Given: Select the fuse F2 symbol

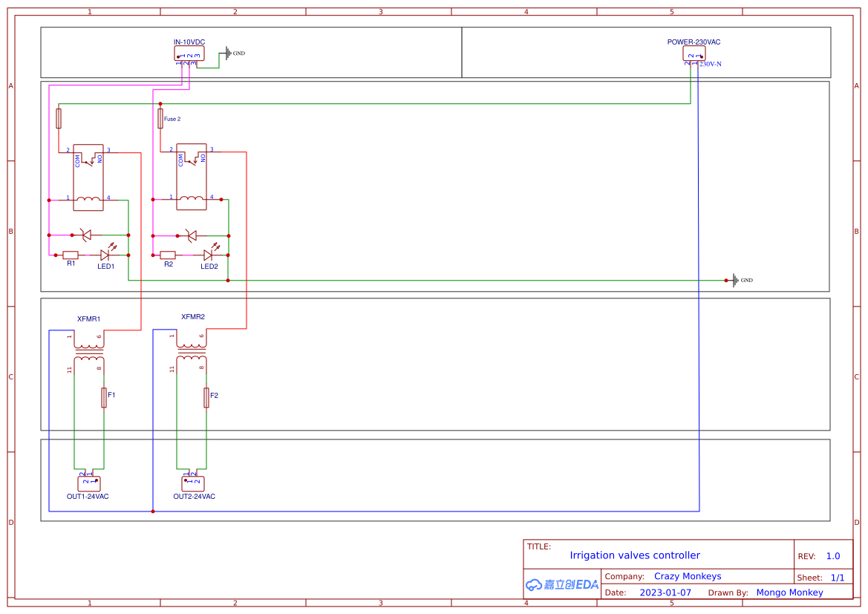Looking at the screenshot, I should tap(206, 396).
